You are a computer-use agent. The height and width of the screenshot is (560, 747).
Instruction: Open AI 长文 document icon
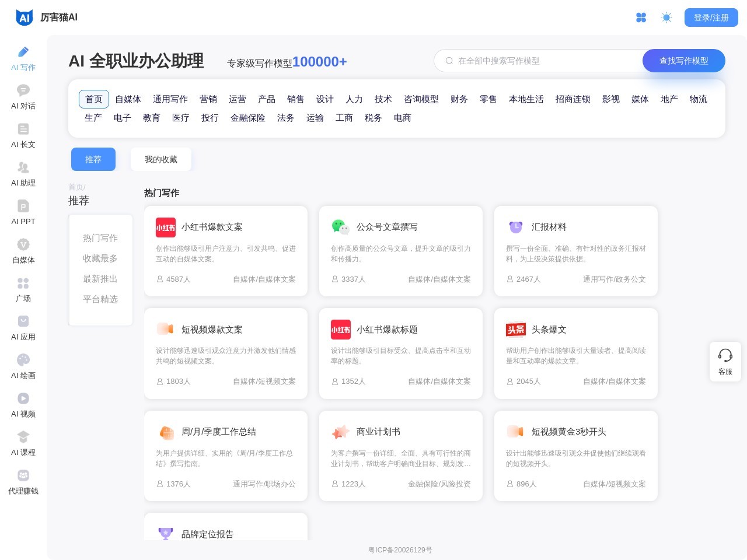point(23,129)
